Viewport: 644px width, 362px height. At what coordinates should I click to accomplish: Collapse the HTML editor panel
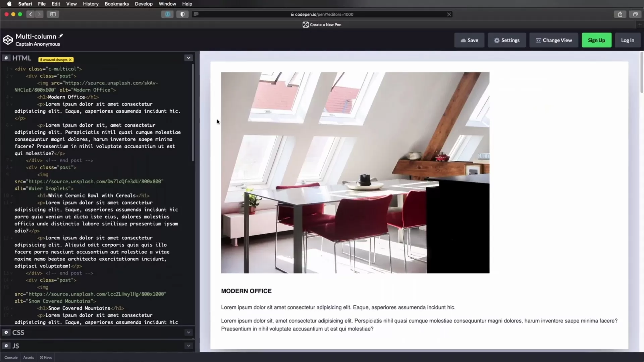pos(189,58)
